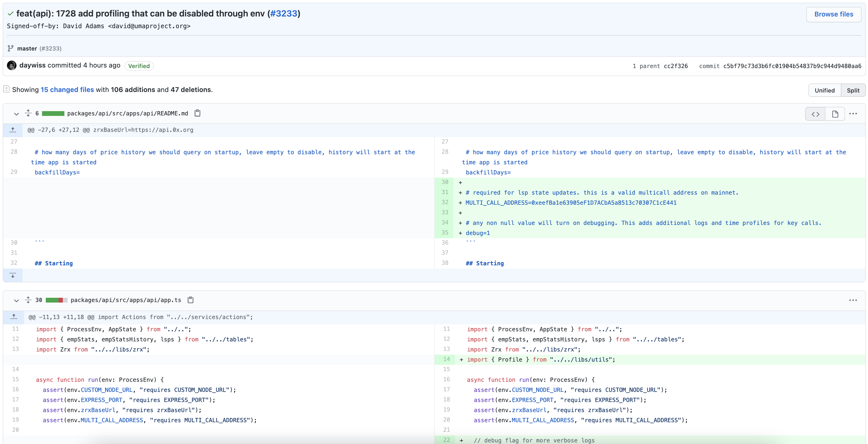Screen dimensions: 868x444
Task: Open parent commit cc2f326
Action: coord(675,66)
